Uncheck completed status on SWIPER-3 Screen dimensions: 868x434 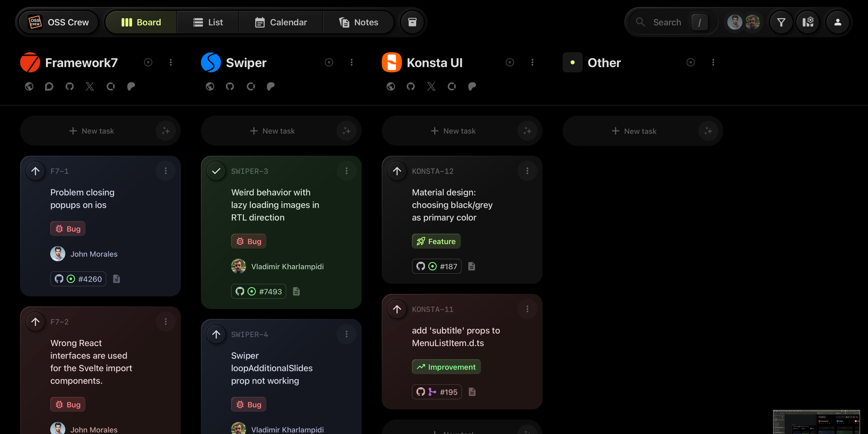(216, 171)
